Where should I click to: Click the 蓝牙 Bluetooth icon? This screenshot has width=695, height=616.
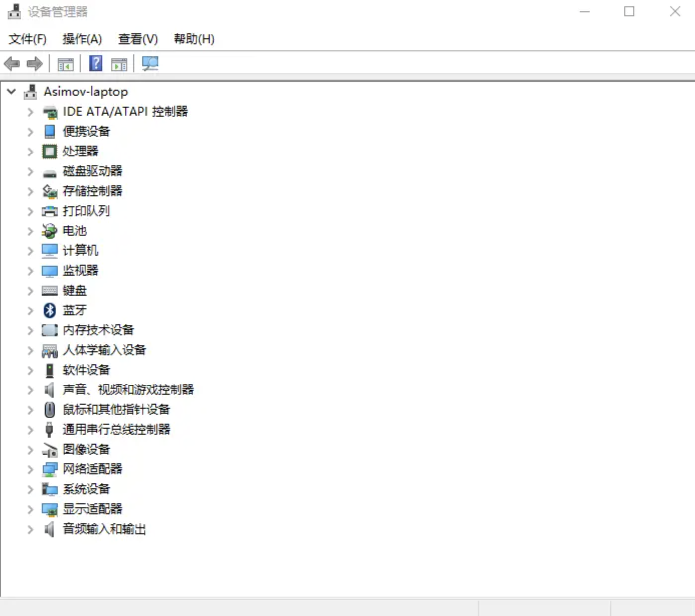(x=50, y=310)
